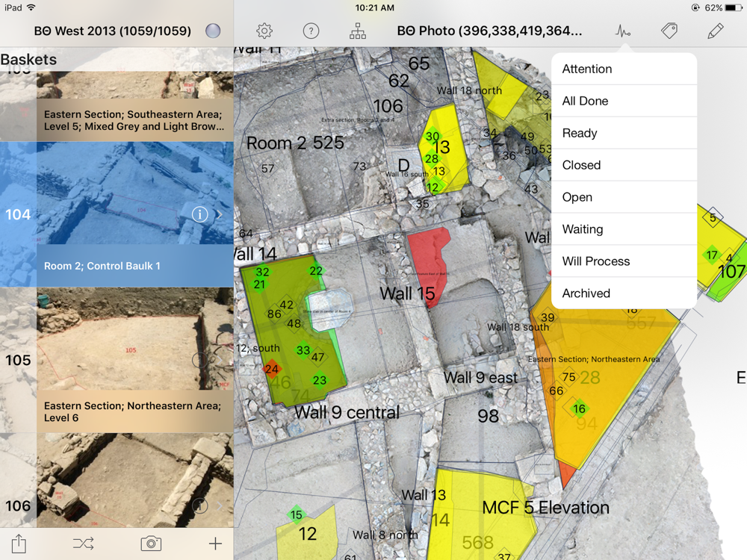Screen dimensions: 747x560
Task: Tap the help question mark icon
Action: tap(311, 31)
